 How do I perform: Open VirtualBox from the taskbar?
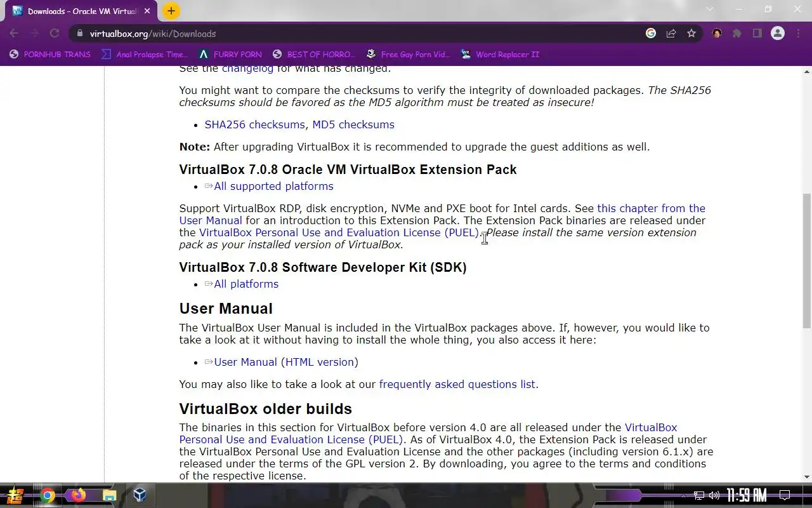click(140, 495)
